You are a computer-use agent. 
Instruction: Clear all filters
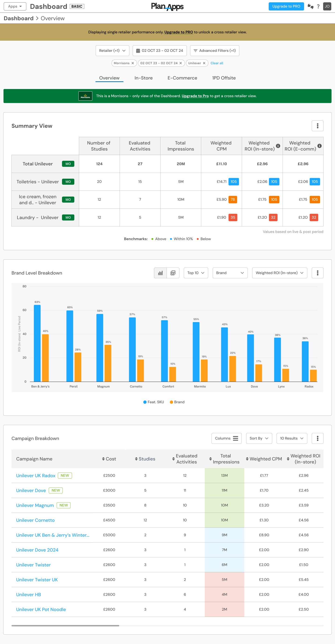(217, 63)
